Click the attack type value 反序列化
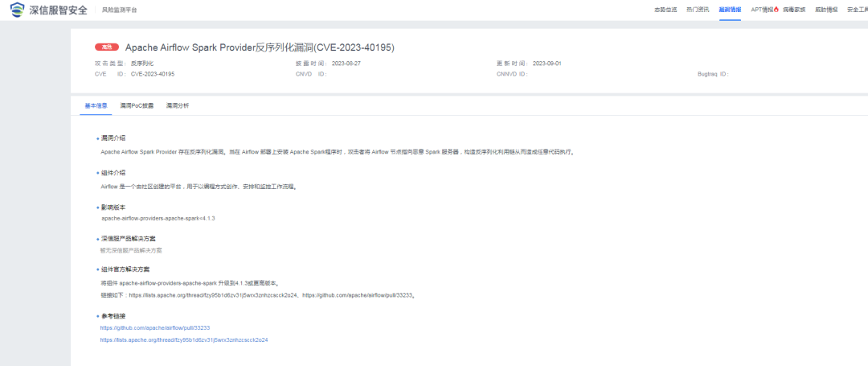Image resolution: width=868 pixels, height=366 pixels. (x=142, y=64)
